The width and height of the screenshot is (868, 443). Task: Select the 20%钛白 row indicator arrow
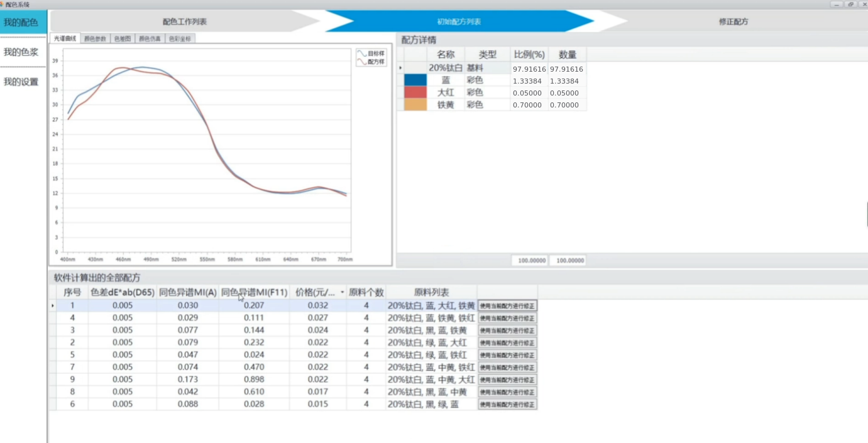click(400, 68)
